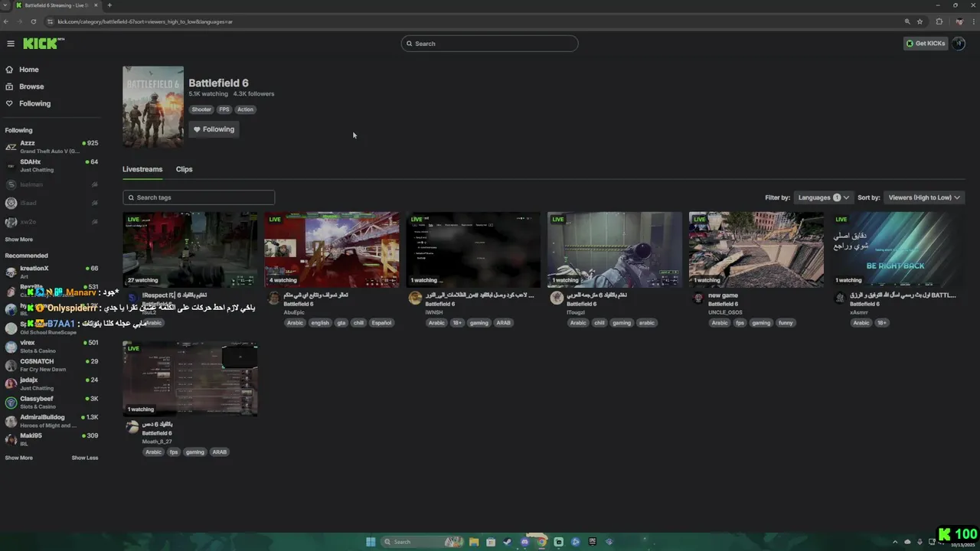
Task: Open AdmiralBulldog recommended channel
Action: click(x=51, y=421)
